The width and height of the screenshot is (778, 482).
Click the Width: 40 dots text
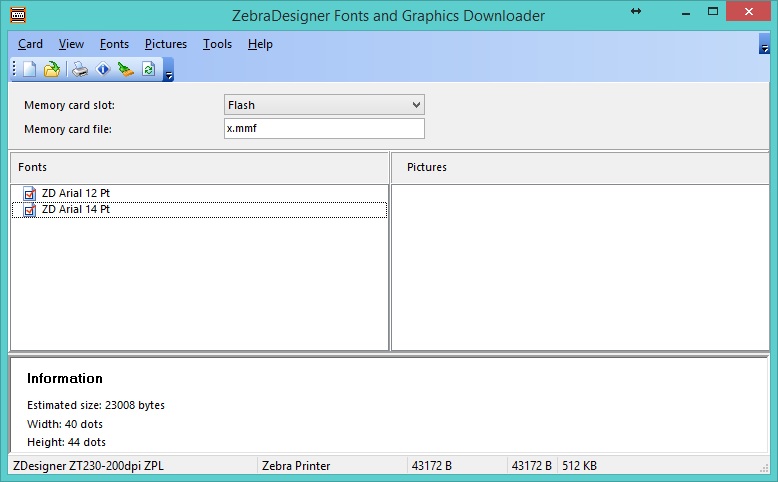tap(65, 424)
